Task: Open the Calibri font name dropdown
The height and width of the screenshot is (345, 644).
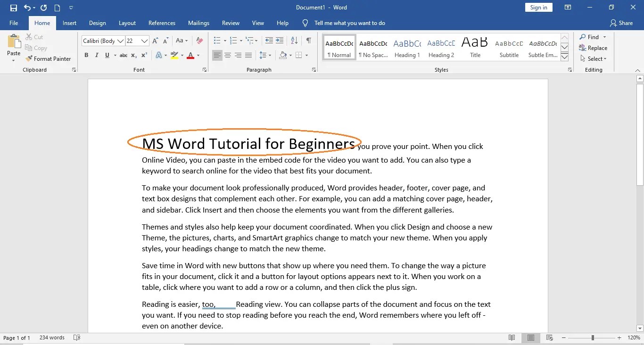Action: 121,41
